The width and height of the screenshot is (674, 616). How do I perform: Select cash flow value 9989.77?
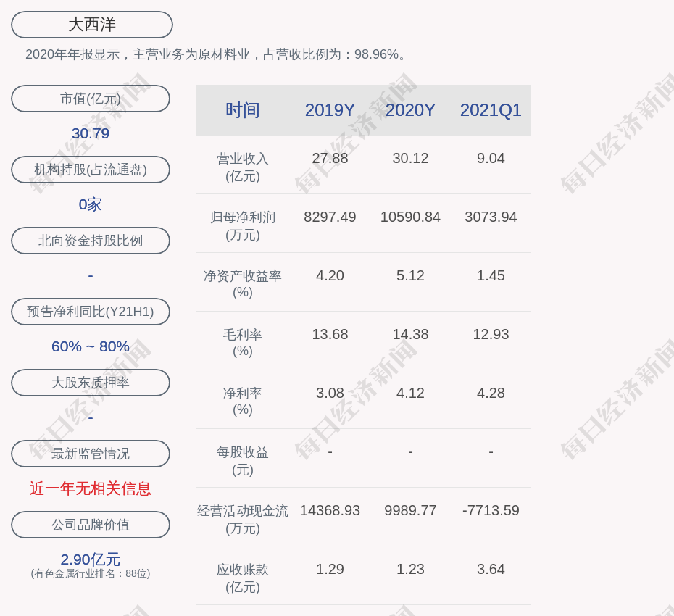(410, 510)
